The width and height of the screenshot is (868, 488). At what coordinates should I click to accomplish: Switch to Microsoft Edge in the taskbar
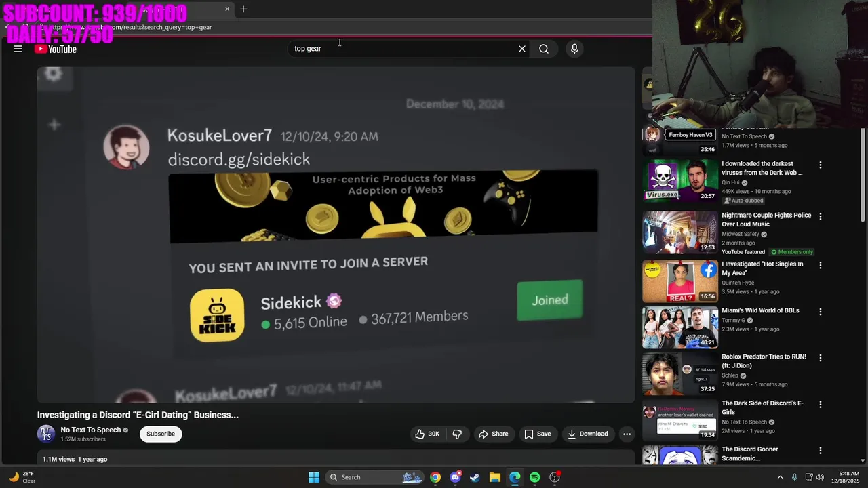coord(515,477)
